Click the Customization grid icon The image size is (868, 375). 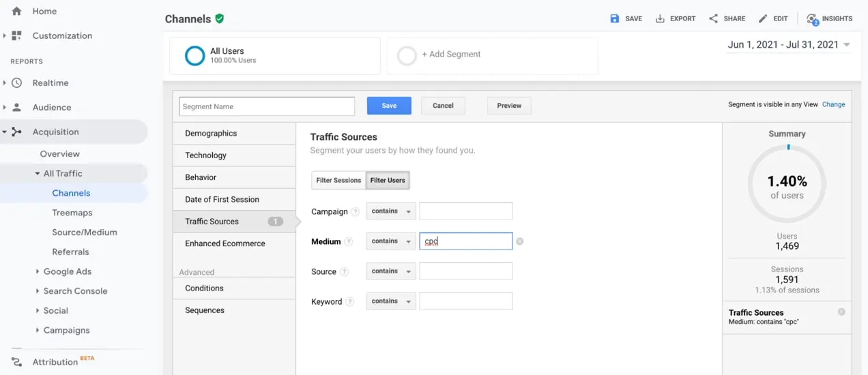click(16, 35)
